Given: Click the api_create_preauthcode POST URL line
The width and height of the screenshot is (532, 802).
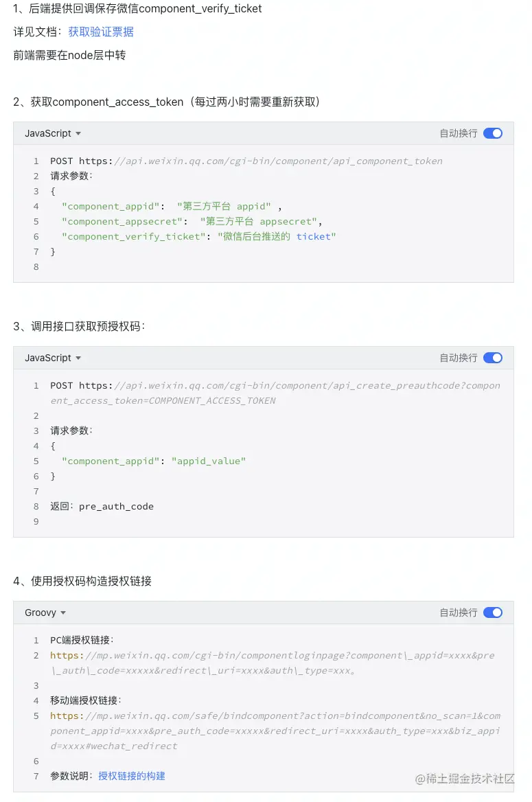Looking at the screenshot, I should pyautogui.click(x=275, y=393).
